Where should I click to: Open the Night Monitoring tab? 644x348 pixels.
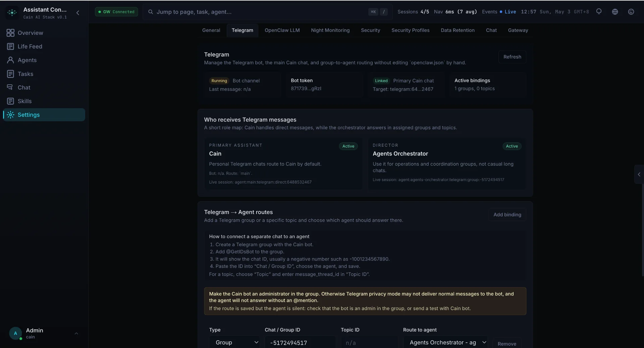click(x=330, y=30)
